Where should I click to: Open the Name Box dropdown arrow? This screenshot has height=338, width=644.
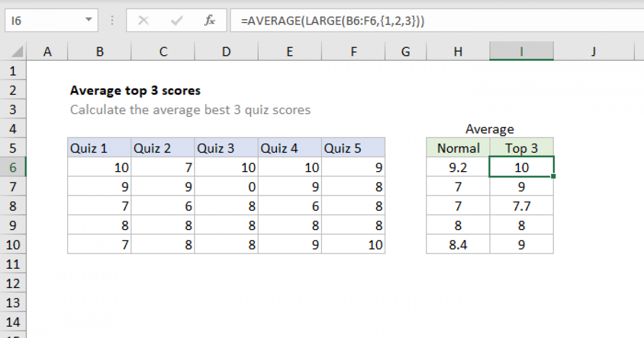coord(89,20)
